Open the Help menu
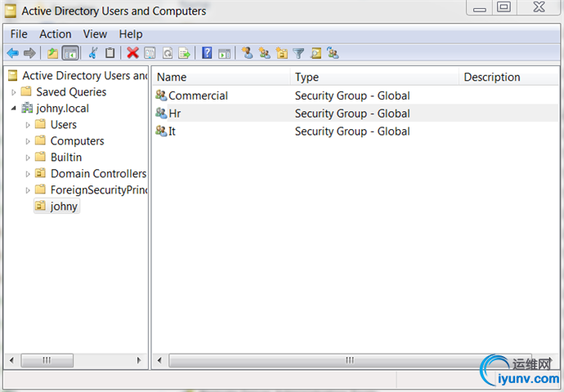564x392 pixels. click(x=131, y=34)
